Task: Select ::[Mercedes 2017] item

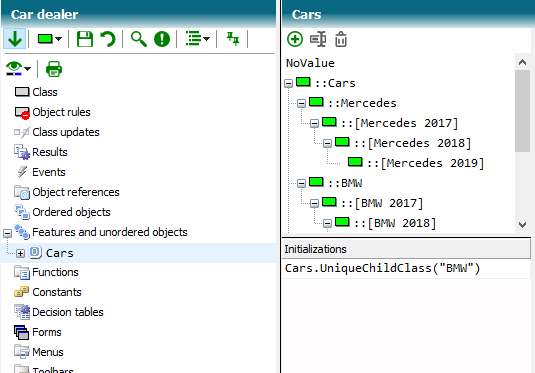Action: tap(399, 123)
